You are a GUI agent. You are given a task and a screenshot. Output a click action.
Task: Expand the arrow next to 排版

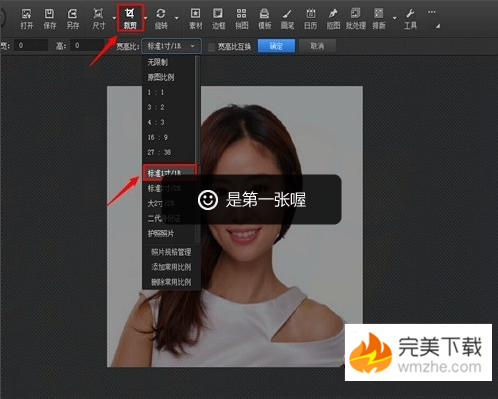click(395, 18)
